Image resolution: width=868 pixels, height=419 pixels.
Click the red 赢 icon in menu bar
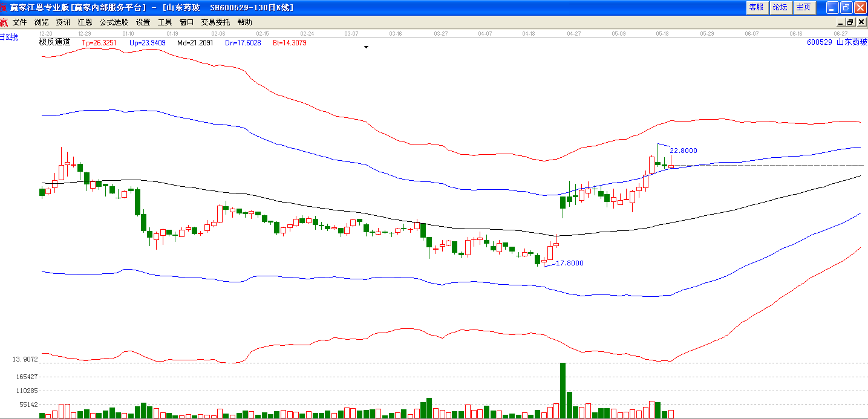4,22
